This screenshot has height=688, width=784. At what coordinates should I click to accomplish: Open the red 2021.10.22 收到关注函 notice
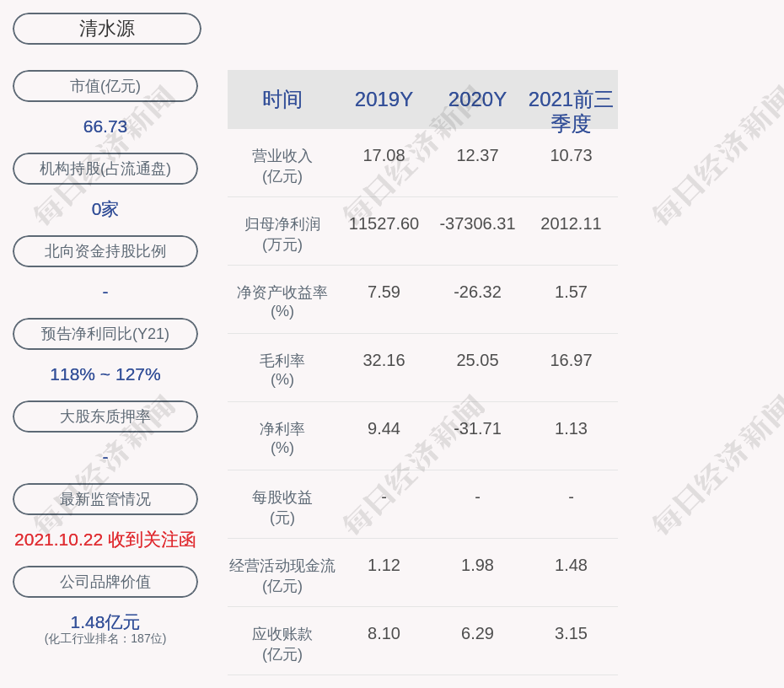tap(105, 540)
